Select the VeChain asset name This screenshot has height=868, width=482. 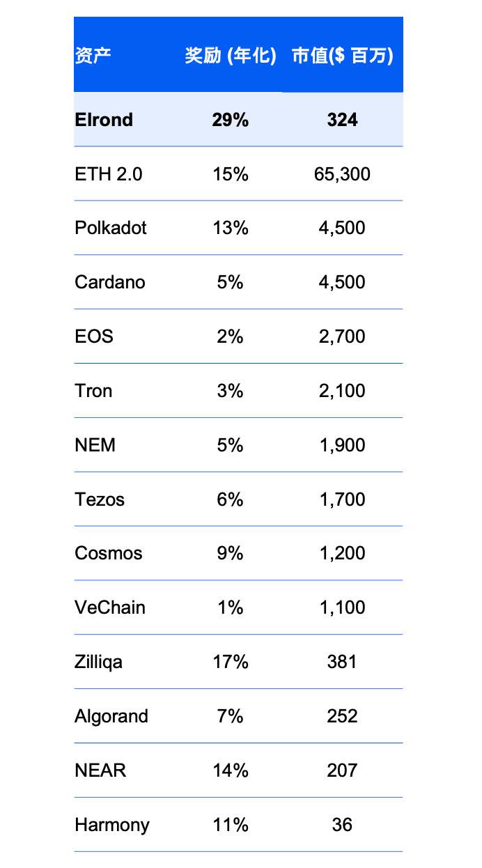(x=110, y=608)
